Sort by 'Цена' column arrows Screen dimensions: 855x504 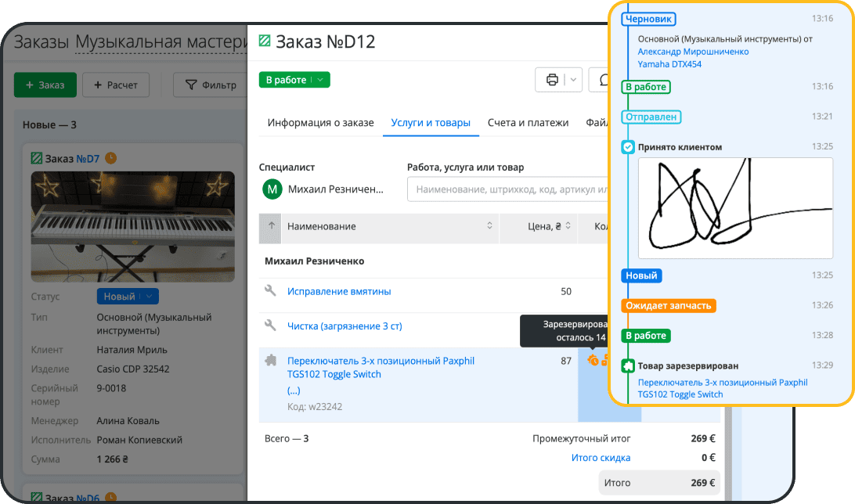pos(568,226)
